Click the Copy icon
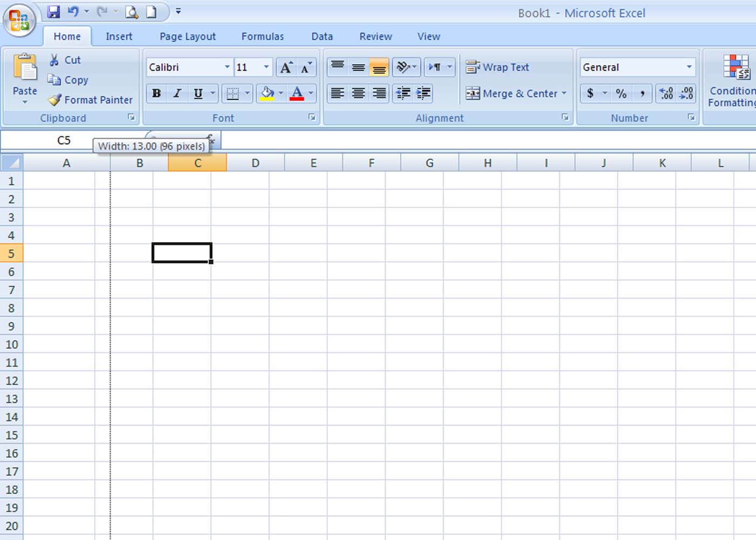 coord(55,79)
